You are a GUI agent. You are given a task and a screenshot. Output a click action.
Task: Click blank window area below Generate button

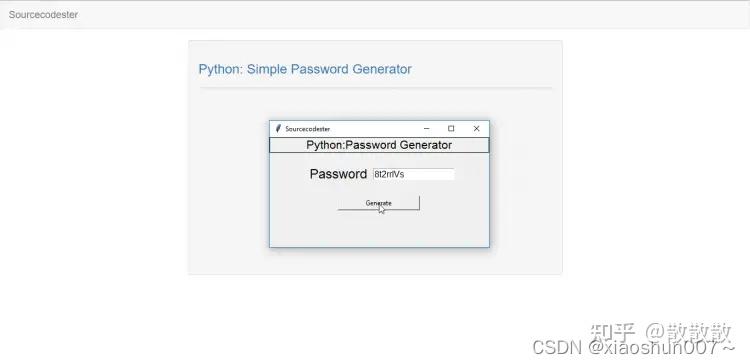[379, 229]
